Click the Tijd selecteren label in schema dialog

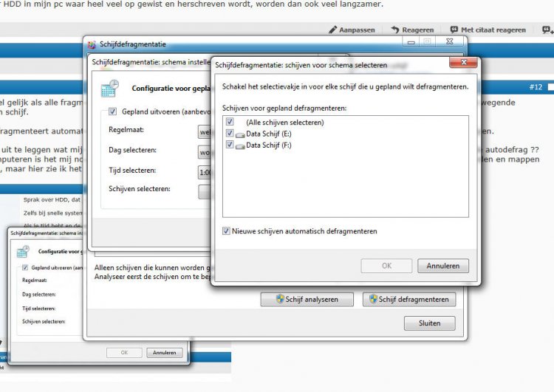coord(132,171)
